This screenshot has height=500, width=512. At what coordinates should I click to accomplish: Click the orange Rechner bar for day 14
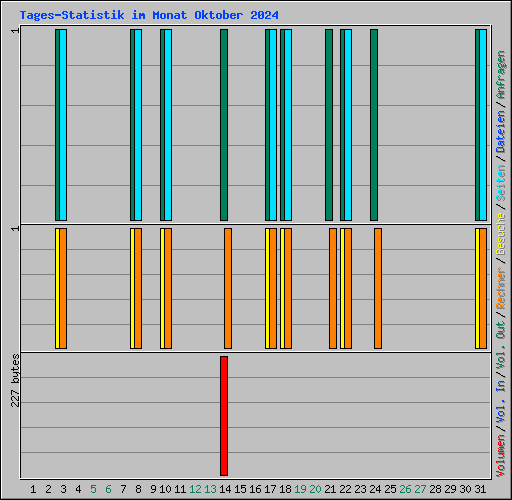click(228, 289)
